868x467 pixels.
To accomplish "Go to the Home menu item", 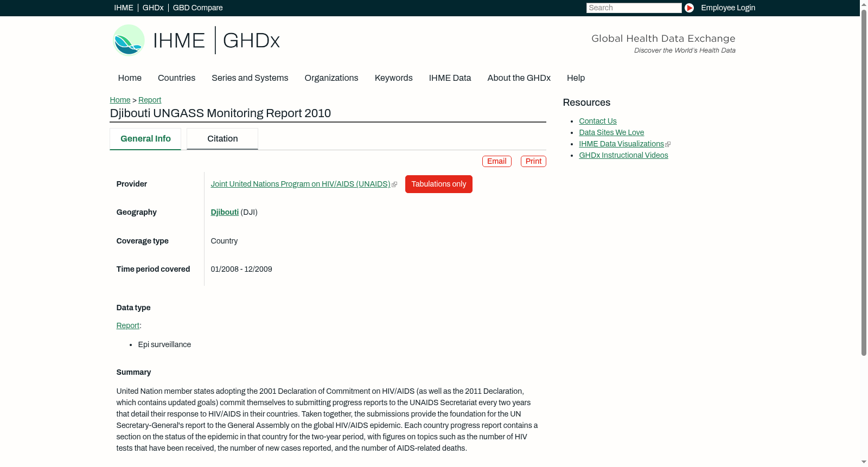I will [130, 78].
